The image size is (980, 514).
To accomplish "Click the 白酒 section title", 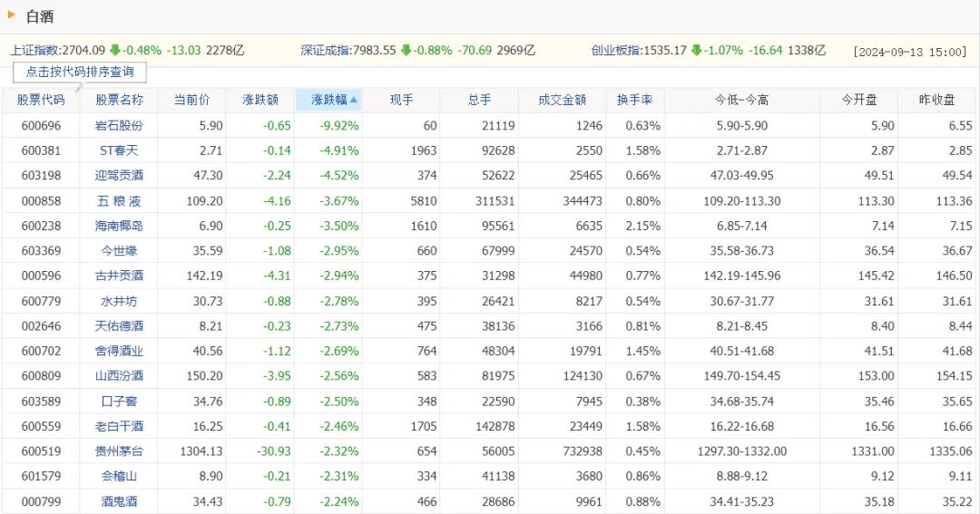I will click(40, 17).
